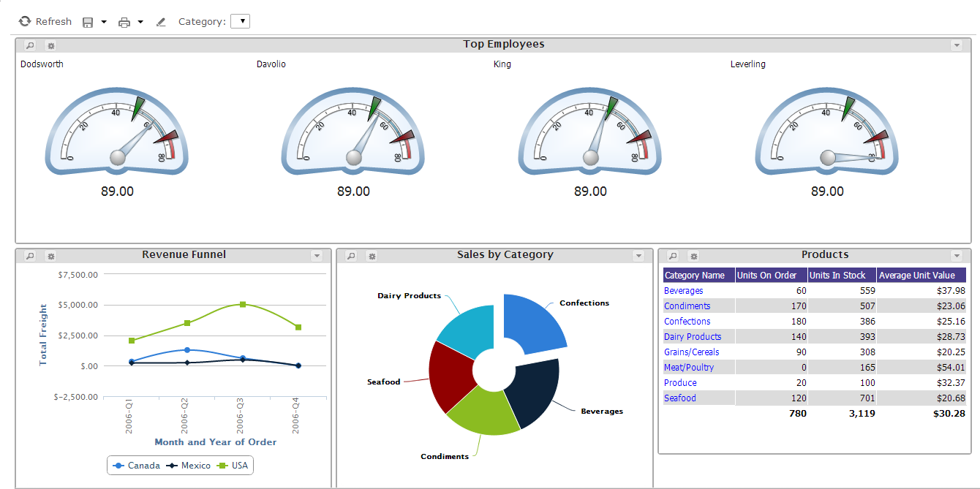The width and height of the screenshot is (980, 489).
Task: Open the Beverages category link
Action: 684,291
